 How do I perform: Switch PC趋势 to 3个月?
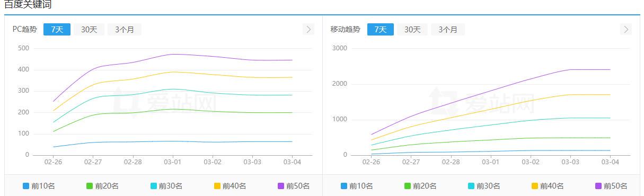[125, 30]
